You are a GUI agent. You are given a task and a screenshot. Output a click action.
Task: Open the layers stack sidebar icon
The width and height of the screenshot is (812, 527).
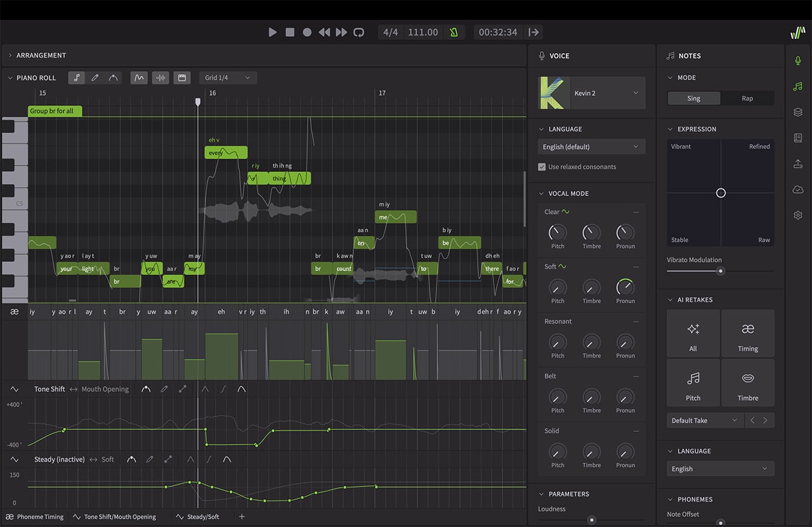tap(798, 112)
